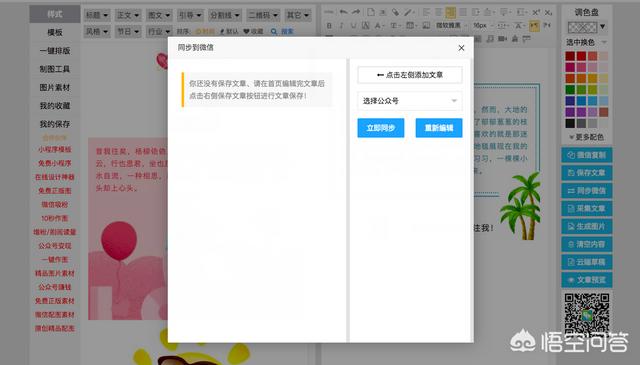The image size is (640, 365).
Task: Open the color palette pattern dropdown
Action: pos(586,27)
